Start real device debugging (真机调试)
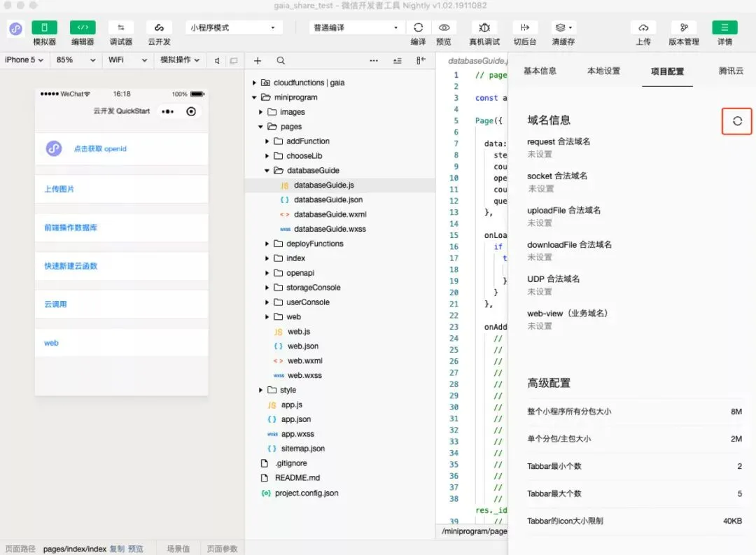Image resolution: width=756 pixels, height=555 pixels. [484, 27]
